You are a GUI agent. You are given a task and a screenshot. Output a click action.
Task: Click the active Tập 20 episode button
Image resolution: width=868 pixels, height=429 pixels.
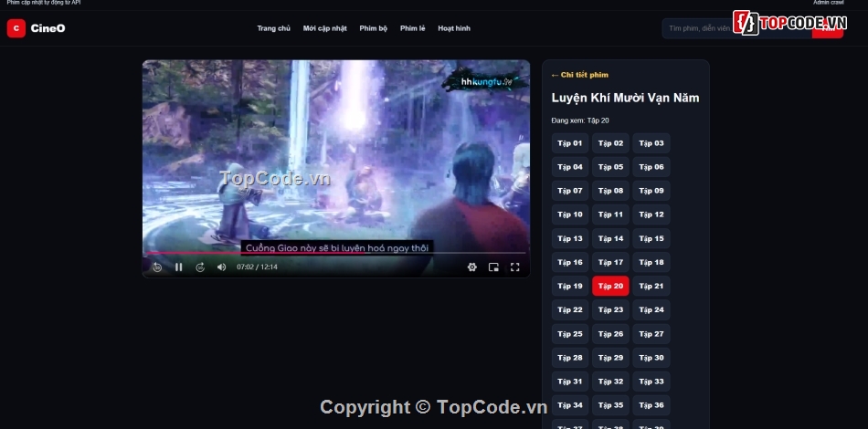point(610,287)
